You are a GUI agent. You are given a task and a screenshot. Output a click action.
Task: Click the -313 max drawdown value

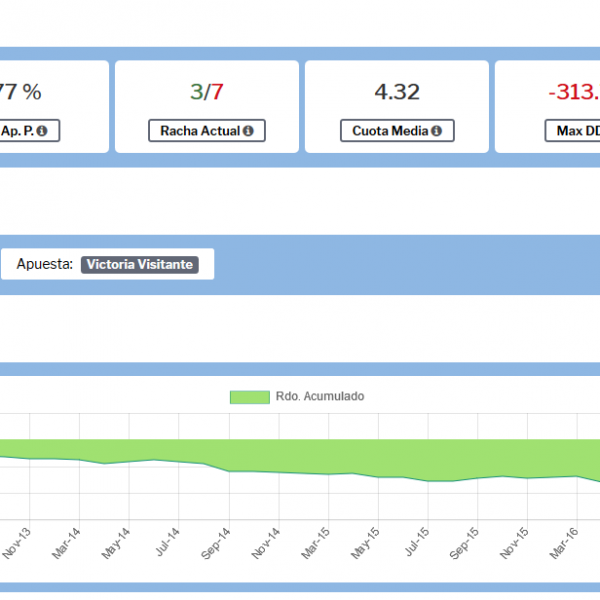click(574, 92)
